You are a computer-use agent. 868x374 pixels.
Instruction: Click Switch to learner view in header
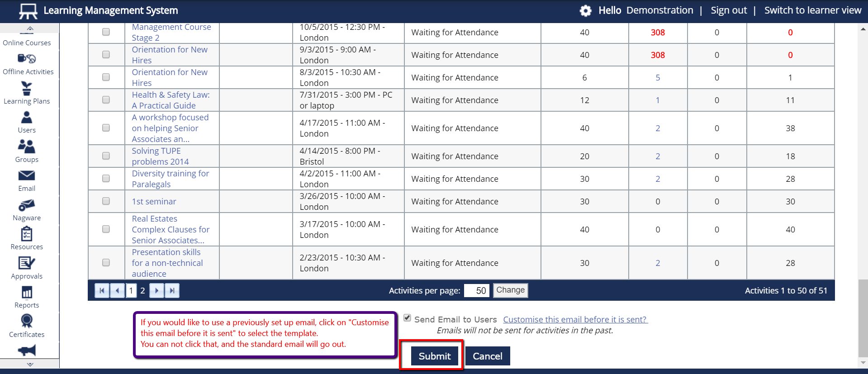[x=812, y=10]
